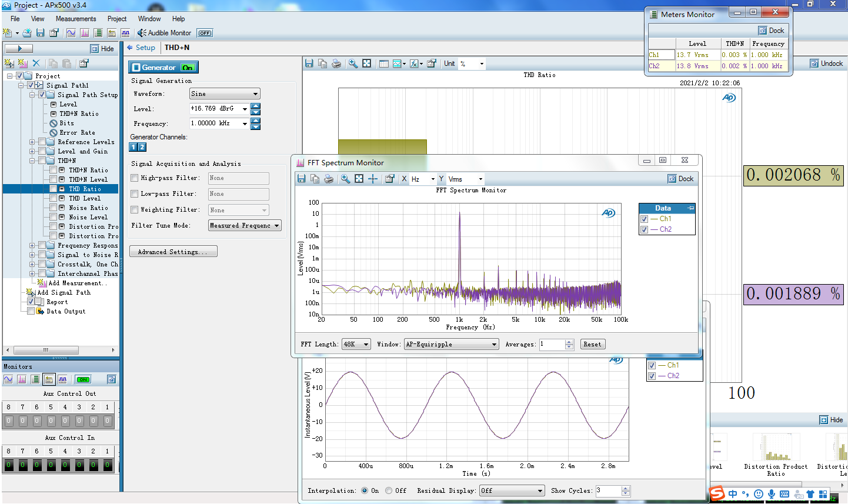Collapse the Signal Path Setup tree node
Screen dimensions: 848x504
(32, 95)
